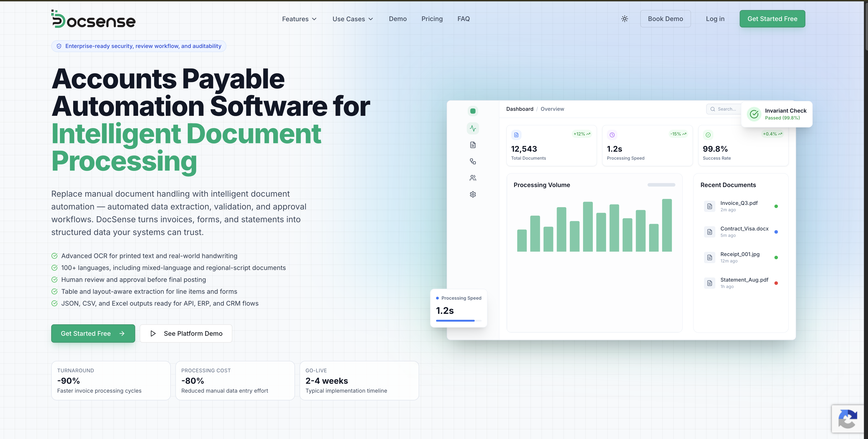Click the Total Documents file icon
Viewport: 868px width, 439px height.
point(516,135)
